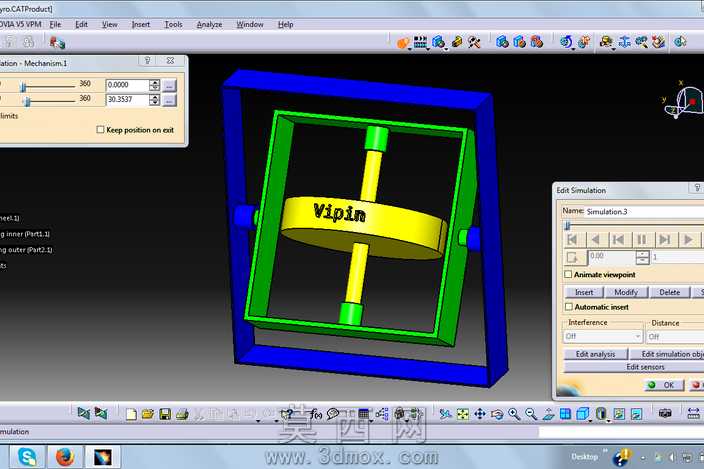
Task: Click the Zoom In magnifier icon
Action: (514, 414)
